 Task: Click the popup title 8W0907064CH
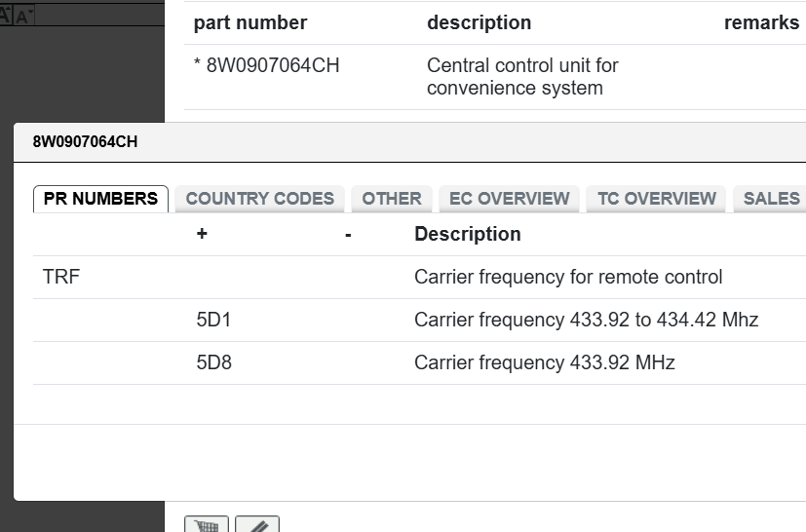(86, 142)
